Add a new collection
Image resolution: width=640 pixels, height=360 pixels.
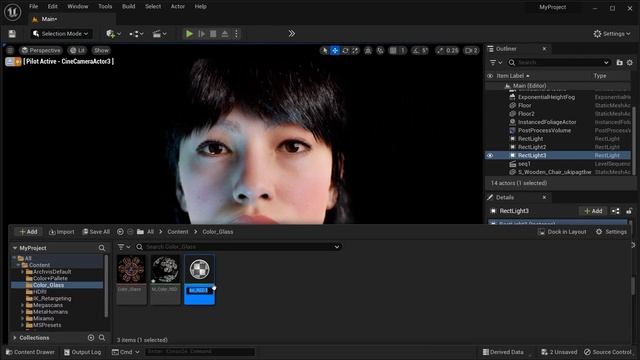pos(91,338)
